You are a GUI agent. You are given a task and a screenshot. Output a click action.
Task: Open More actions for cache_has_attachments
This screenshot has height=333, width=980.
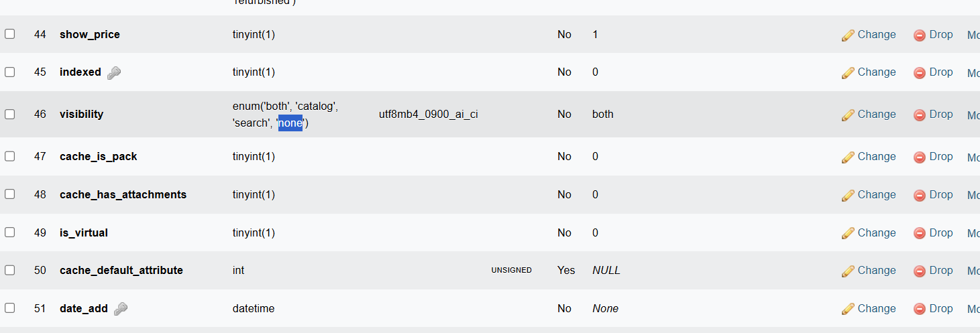973,195
